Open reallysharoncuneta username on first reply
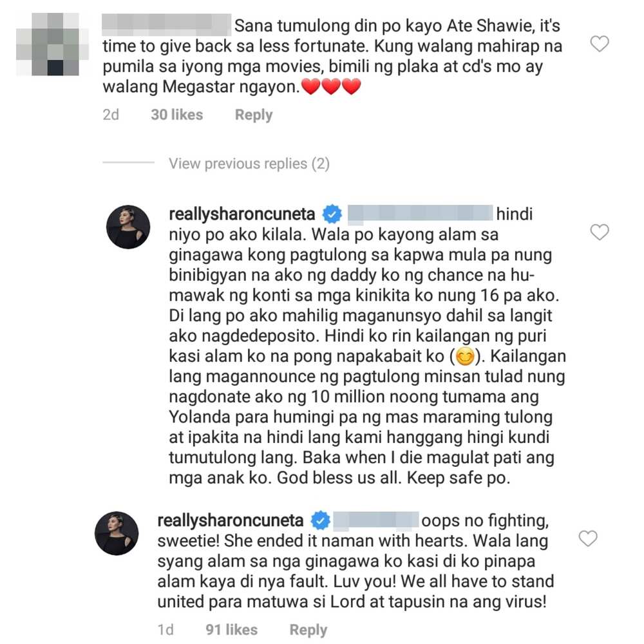The height and width of the screenshot is (644, 644). [242, 214]
